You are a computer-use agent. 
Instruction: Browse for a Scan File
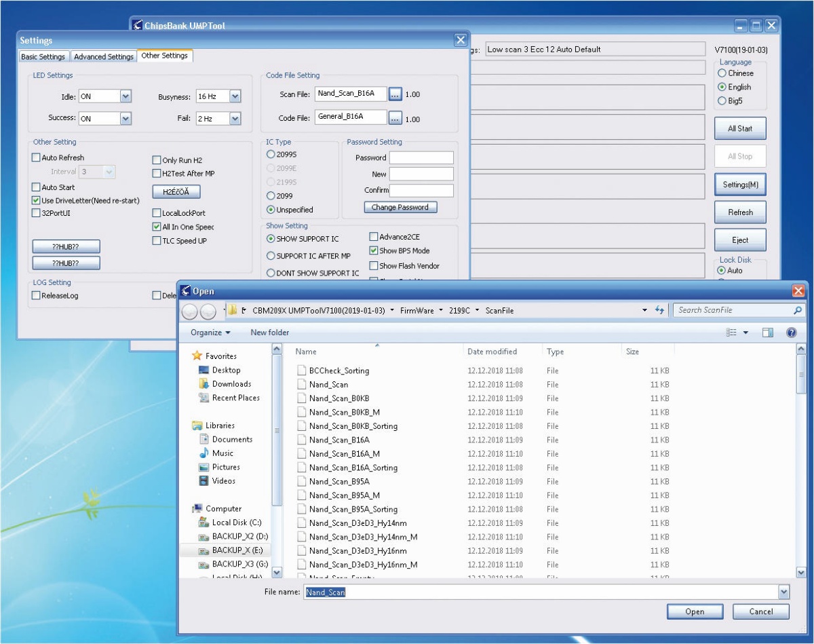pyautogui.click(x=396, y=94)
